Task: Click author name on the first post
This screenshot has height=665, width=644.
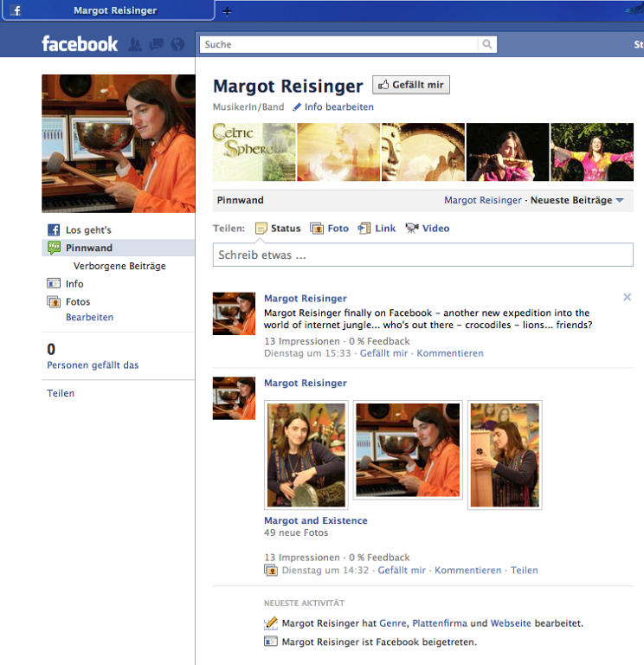Action: click(x=306, y=299)
